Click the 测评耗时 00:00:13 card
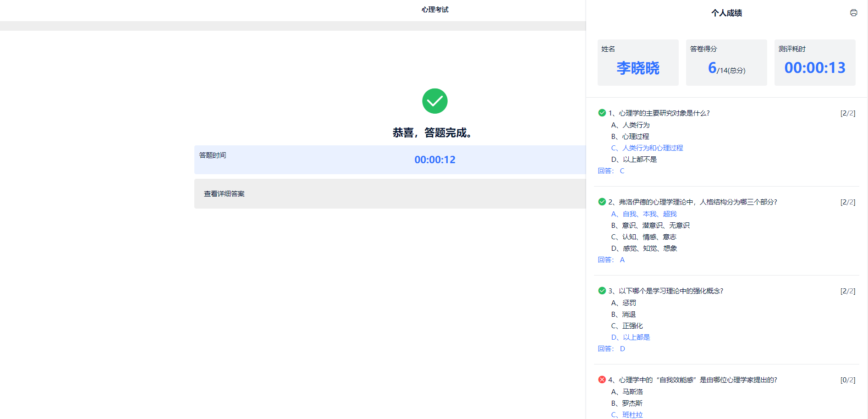868x419 pixels. (815, 62)
